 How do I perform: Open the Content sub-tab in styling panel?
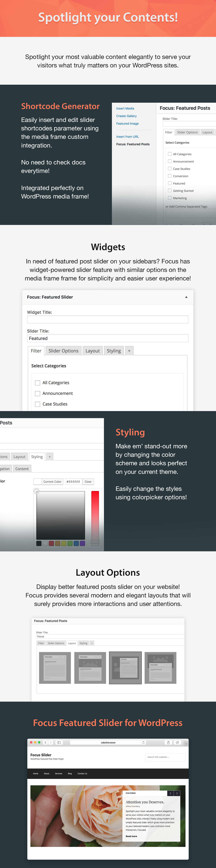click(x=22, y=469)
